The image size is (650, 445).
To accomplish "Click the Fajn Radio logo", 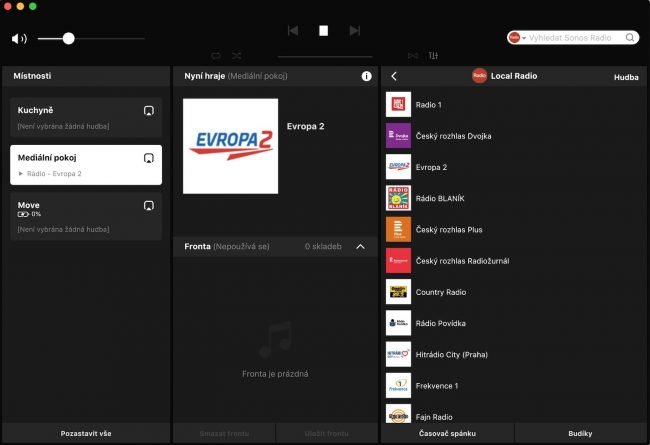I will pyautogui.click(x=398, y=414).
